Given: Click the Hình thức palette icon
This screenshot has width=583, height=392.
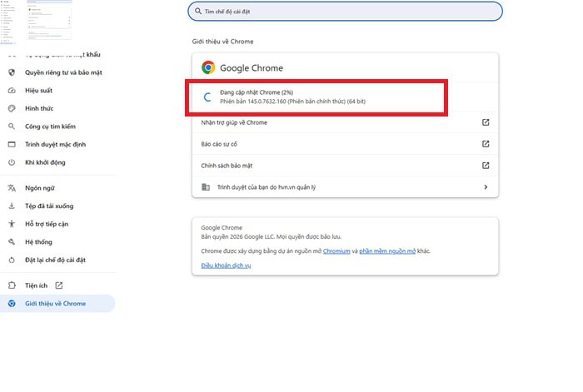Looking at the screenshot, I should 12,108.
